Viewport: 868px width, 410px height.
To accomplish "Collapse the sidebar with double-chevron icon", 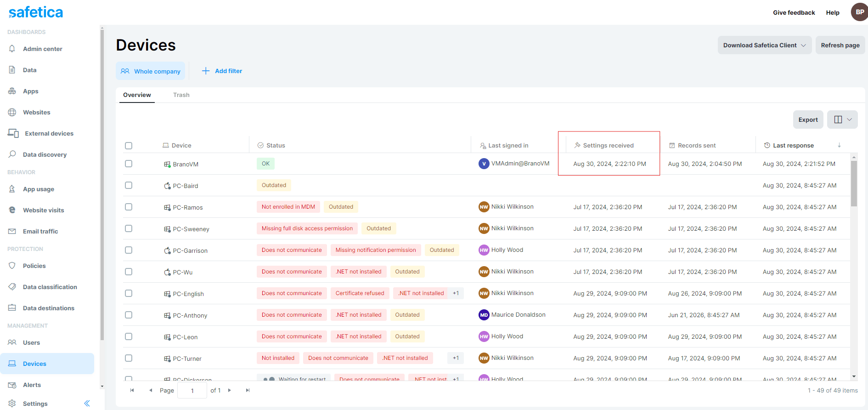I will tap(87, 404).
